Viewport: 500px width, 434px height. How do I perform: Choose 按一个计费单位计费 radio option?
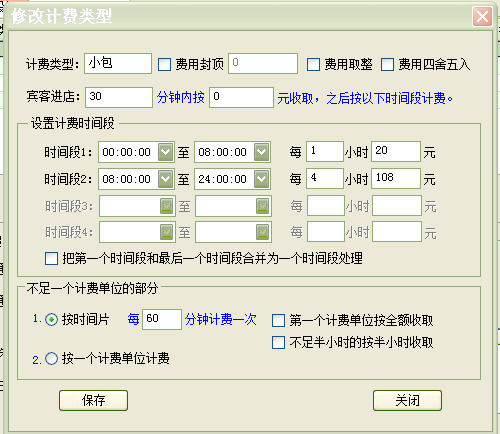[x=51, y=359]
